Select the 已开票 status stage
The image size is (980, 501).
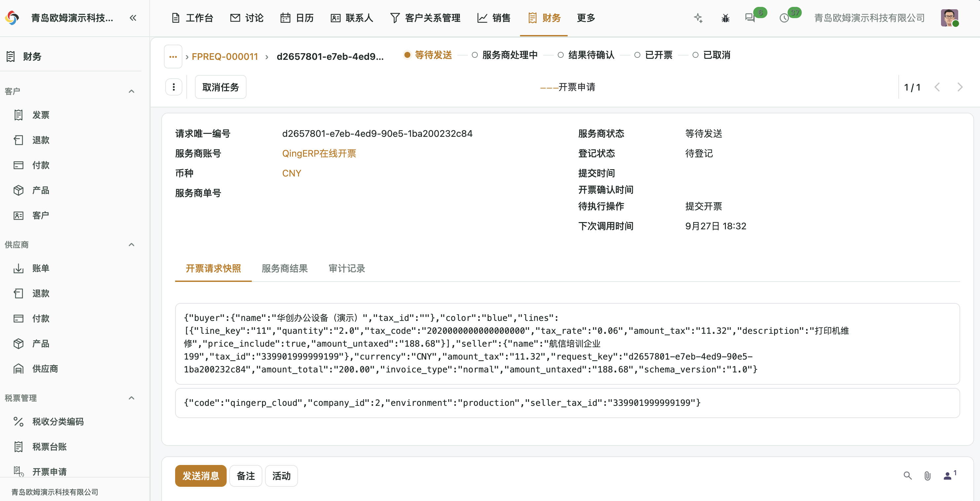pos(653,55)
